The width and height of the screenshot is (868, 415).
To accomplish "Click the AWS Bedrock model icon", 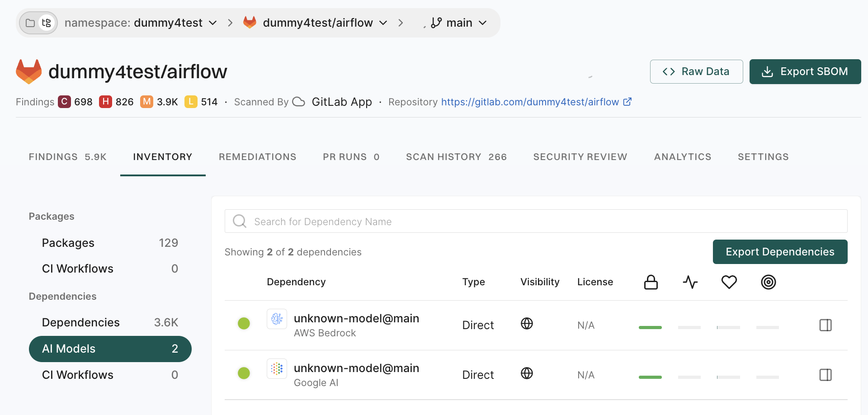I will pos(277,319).
